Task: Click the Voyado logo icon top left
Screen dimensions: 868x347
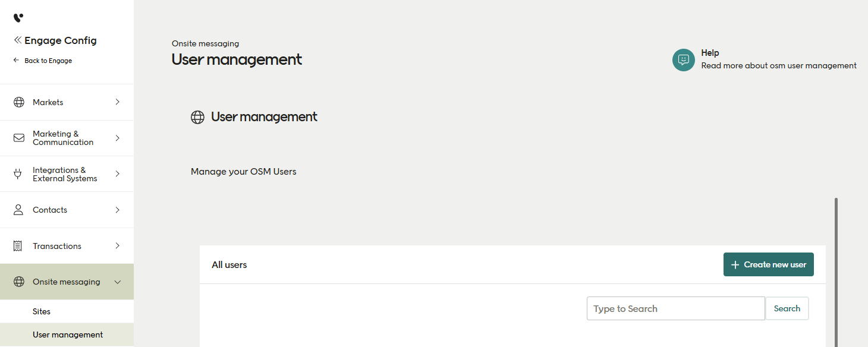Action: (x=18, y=17)
